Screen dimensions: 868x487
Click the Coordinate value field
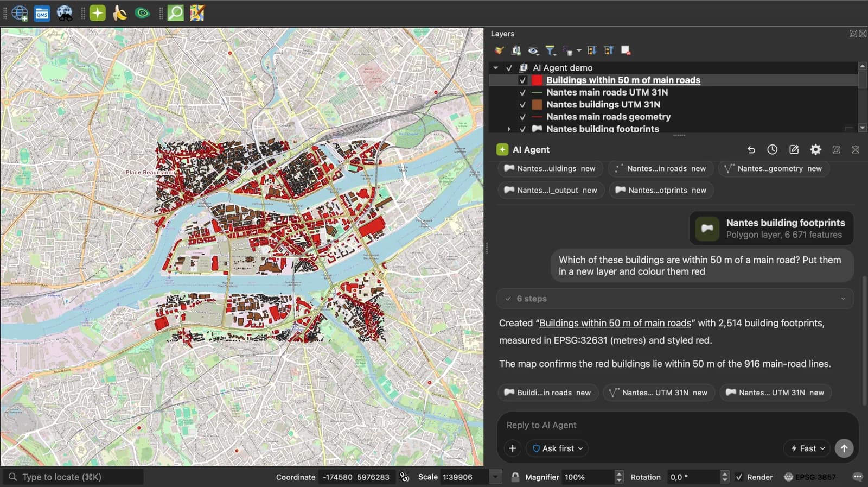pos(356,477)
